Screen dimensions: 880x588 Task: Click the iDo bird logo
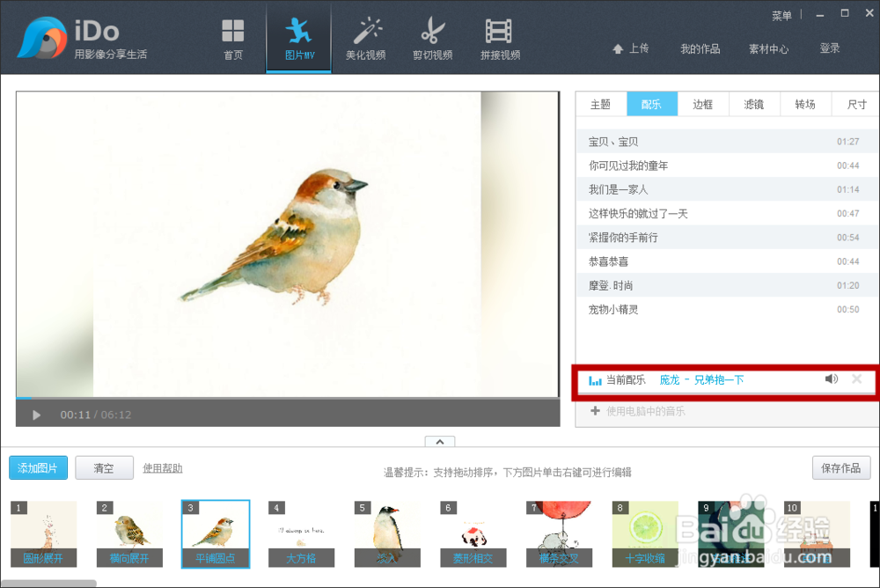point(42,38)
